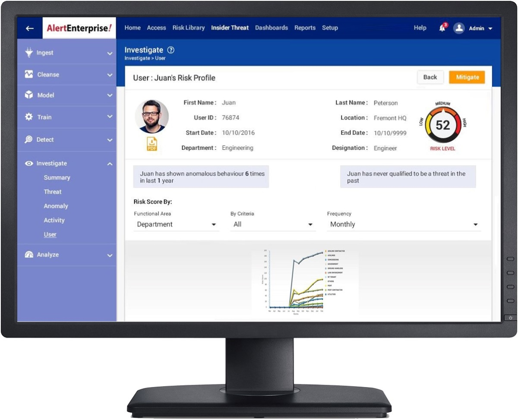
Task: Click the Investigate help question mark
Action: [171, 50]
